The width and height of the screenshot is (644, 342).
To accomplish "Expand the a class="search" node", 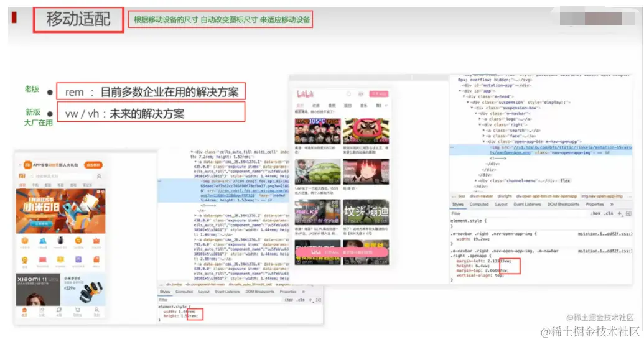I will pyautogui.click(x=484, y=130).
